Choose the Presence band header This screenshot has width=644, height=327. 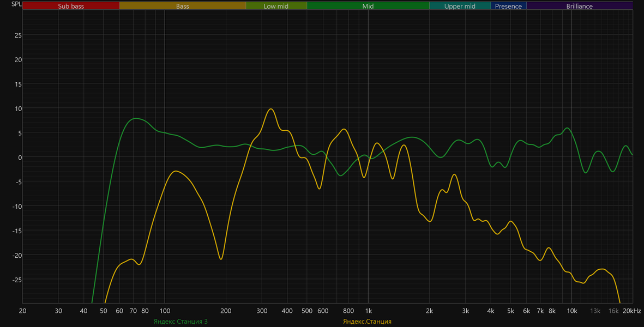508,6
